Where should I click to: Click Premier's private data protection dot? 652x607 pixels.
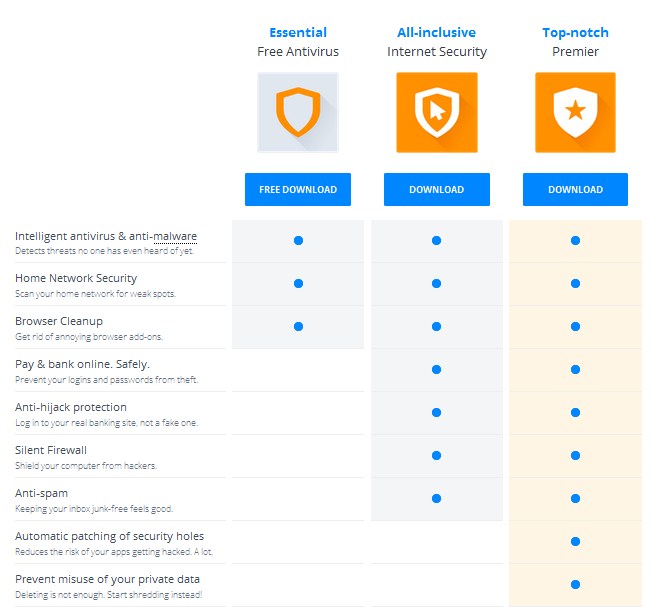575,584
